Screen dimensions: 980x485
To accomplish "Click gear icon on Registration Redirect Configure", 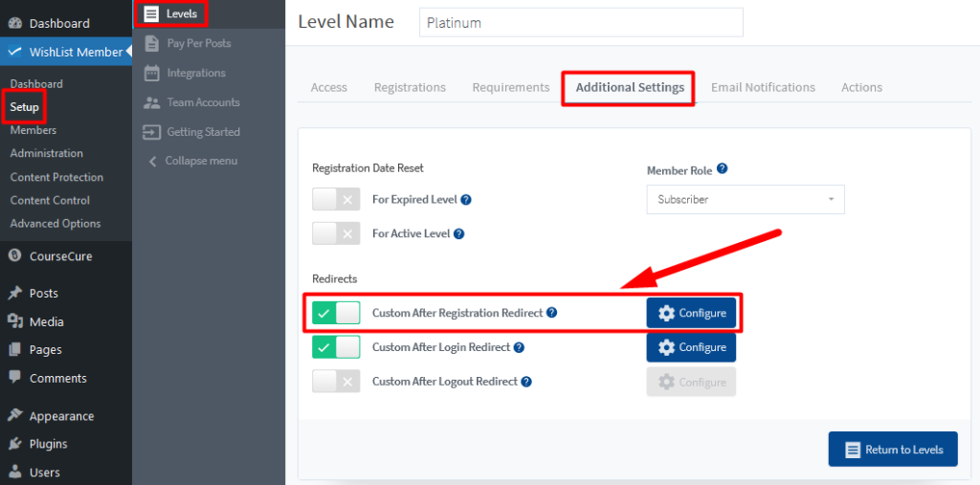I will (x=666, y=313).
